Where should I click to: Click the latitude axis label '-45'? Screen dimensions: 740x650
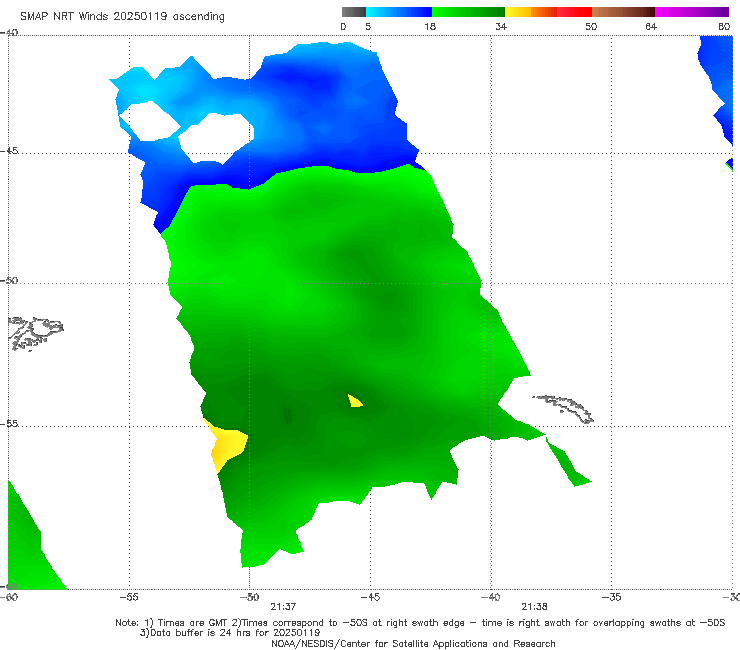[9, 151]
